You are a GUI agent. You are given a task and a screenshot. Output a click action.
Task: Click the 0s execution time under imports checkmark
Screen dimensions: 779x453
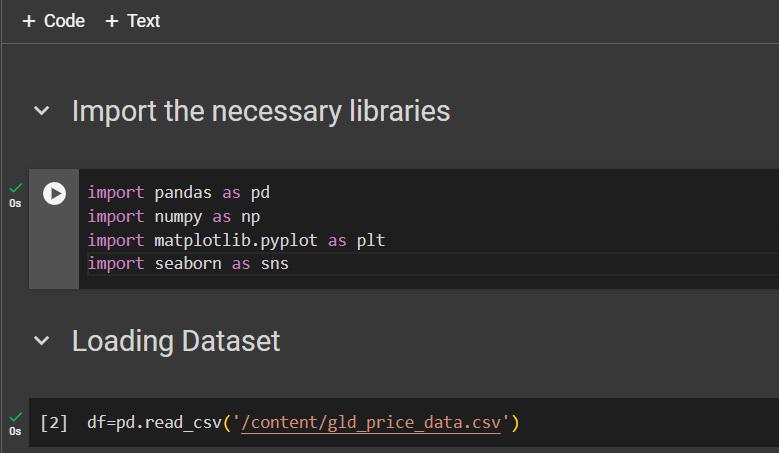[x=15, y=203]
